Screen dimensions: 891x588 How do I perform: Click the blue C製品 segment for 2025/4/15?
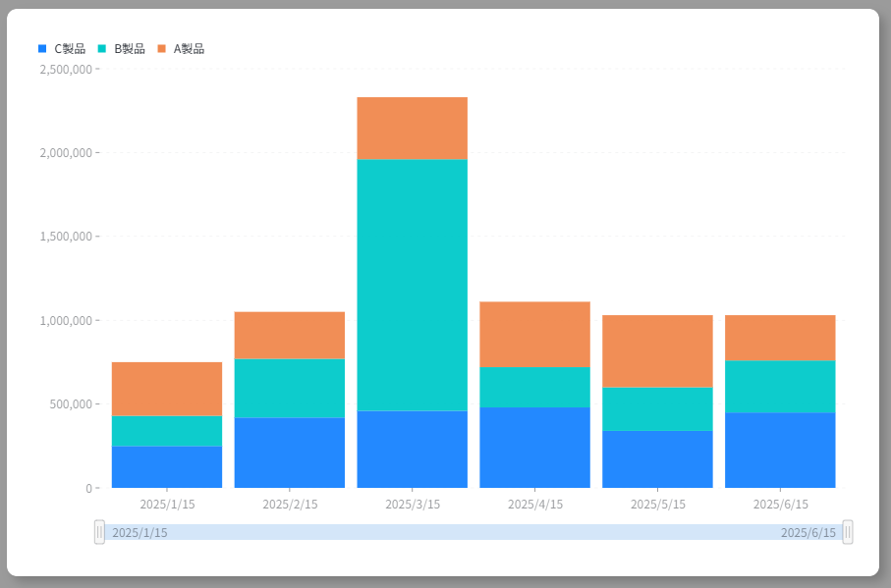pyautogui.click(x=534, y=447)
